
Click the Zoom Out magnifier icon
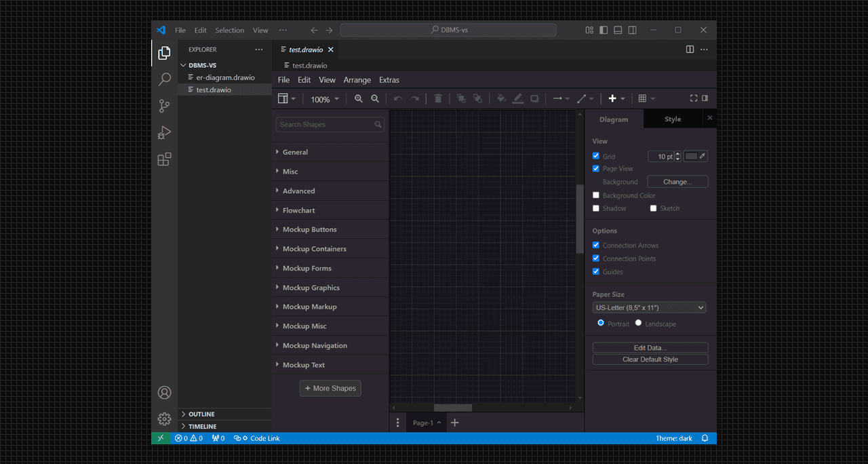[375, 99]
